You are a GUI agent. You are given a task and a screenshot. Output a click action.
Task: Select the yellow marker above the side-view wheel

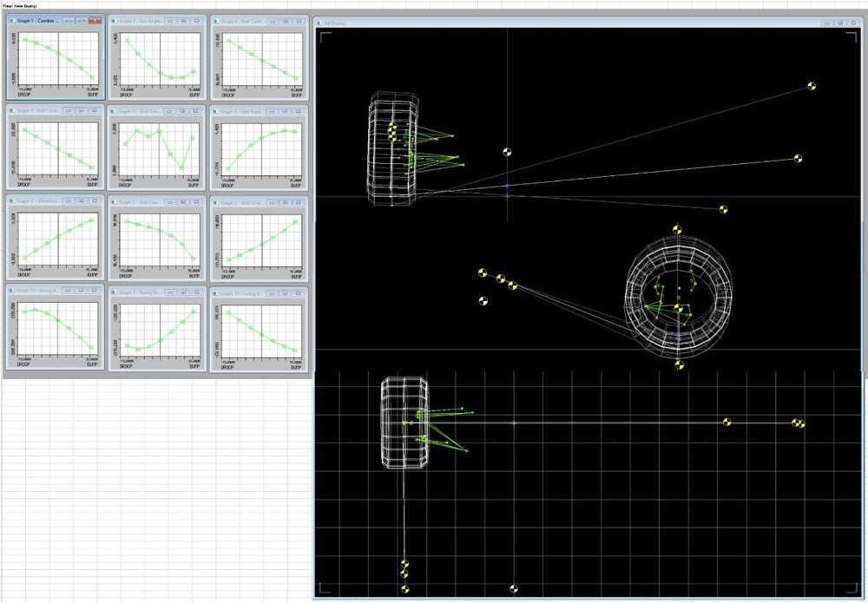679,231
